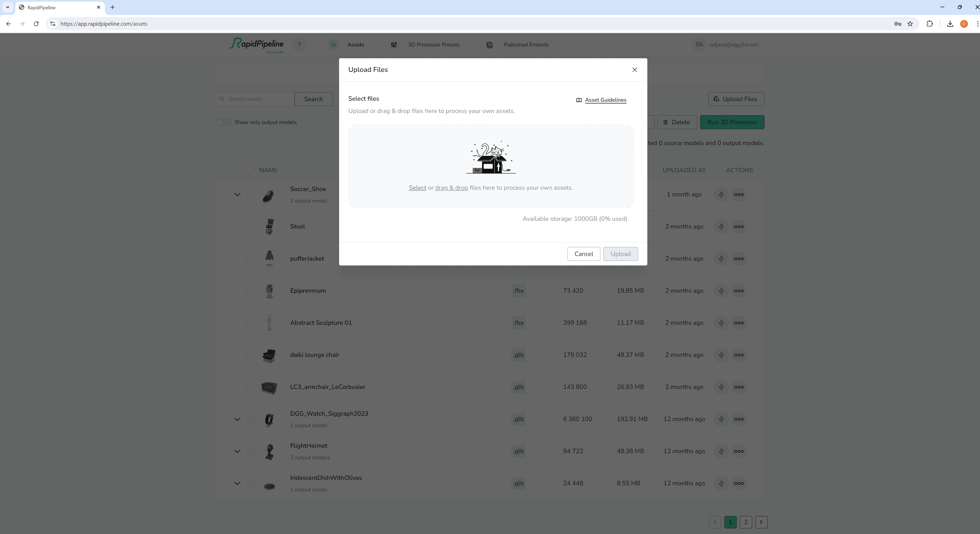Expand FlightHelmet output models
The width and height of the screenshot is (980, 534).
coord(237,451)
